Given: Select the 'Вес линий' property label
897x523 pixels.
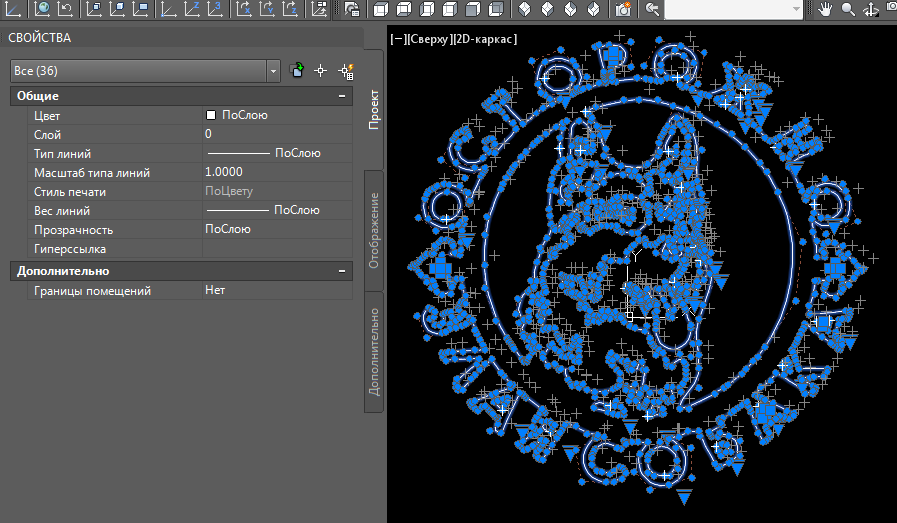Looking at the screenshot, I should 62,211.
